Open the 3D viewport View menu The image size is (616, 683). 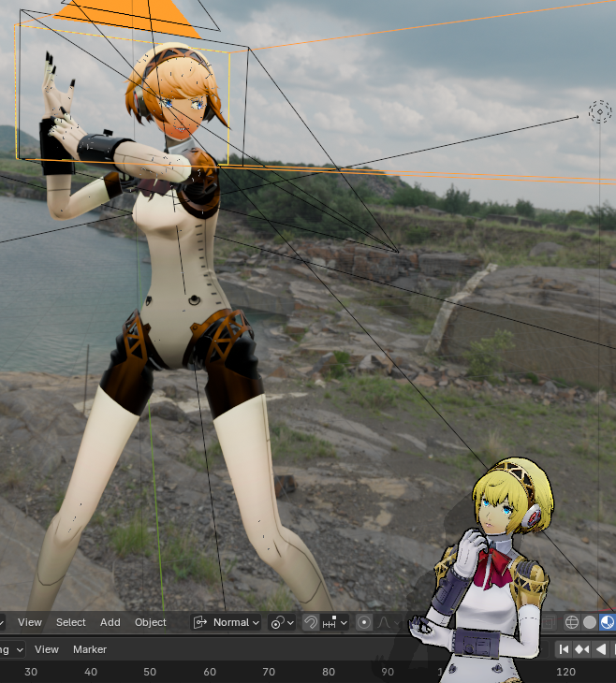(30, 622)
